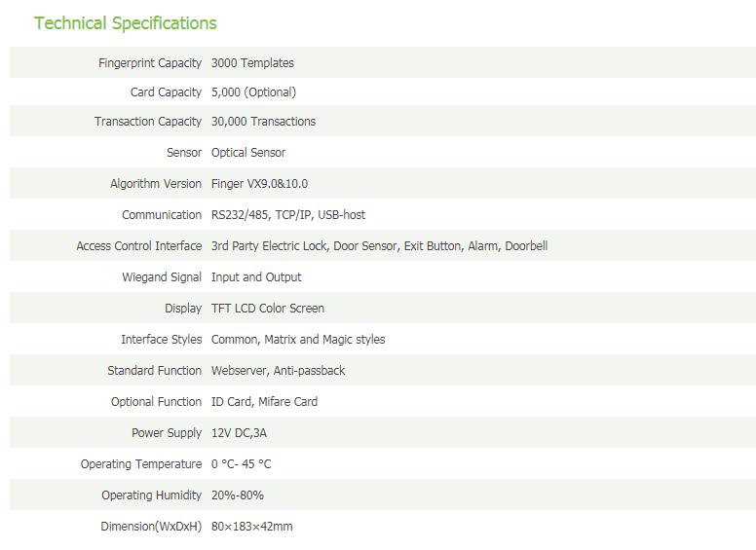Select the Optical Sensor text

(248, 153)
